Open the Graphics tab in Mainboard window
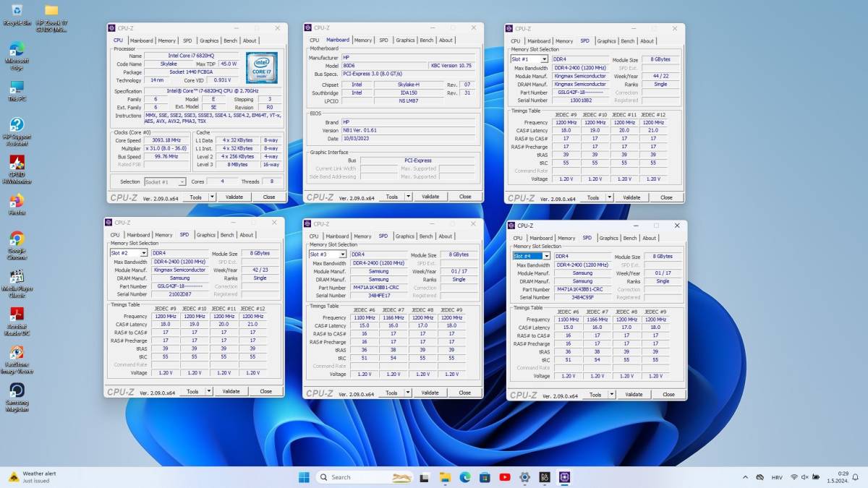This screenshot has height=488, width=868. tap(405, 40)
